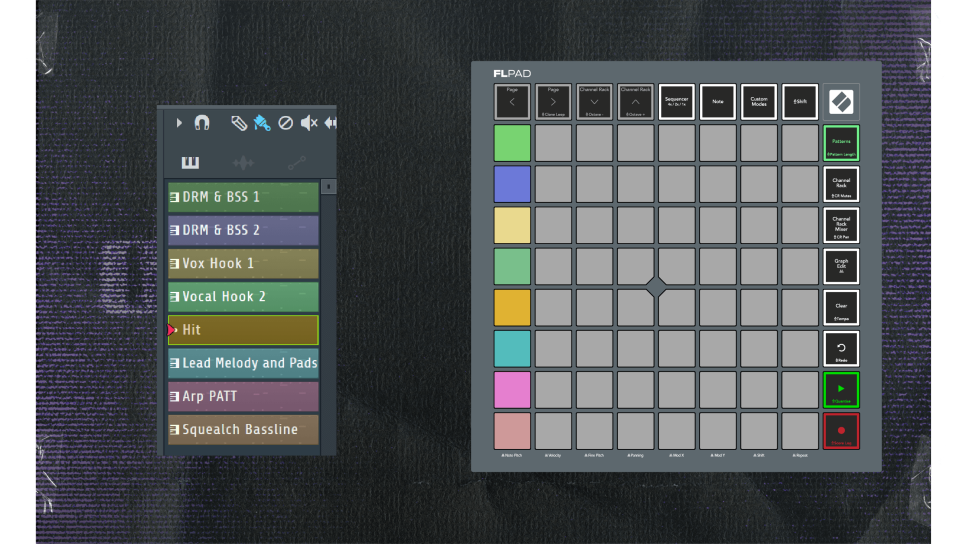This screenshot has height=544, width=966.
Task: Select the Hit pattern row
Action: click(x=243, y=330)
